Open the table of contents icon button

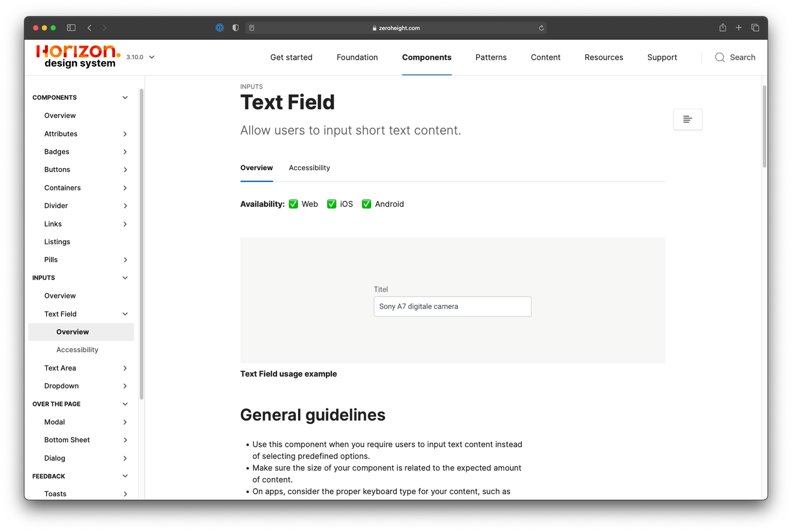click(x=688, y=119)
